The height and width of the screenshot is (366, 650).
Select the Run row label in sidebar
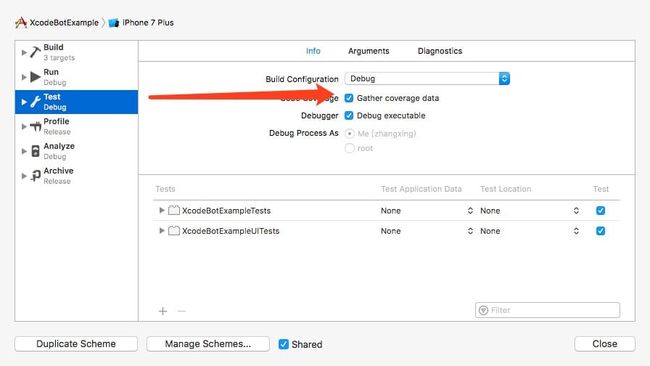[x=51, y=72]
